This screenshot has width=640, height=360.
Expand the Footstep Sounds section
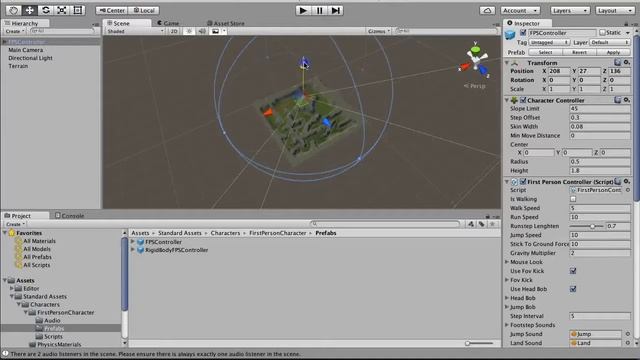[507, 325]
